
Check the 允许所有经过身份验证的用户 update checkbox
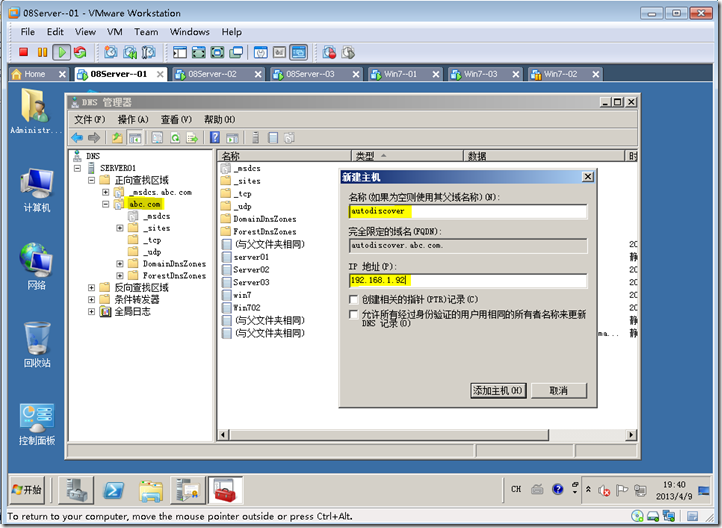point(354,314)
